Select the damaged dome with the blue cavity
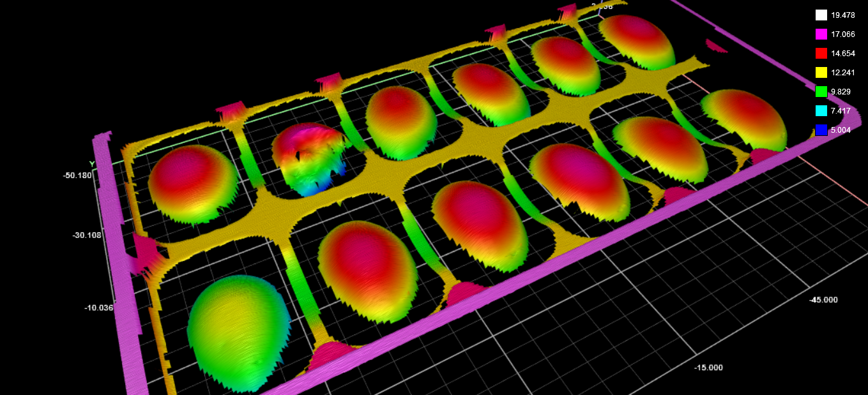Viewport: 868px width, 395px height. point(308,158)
